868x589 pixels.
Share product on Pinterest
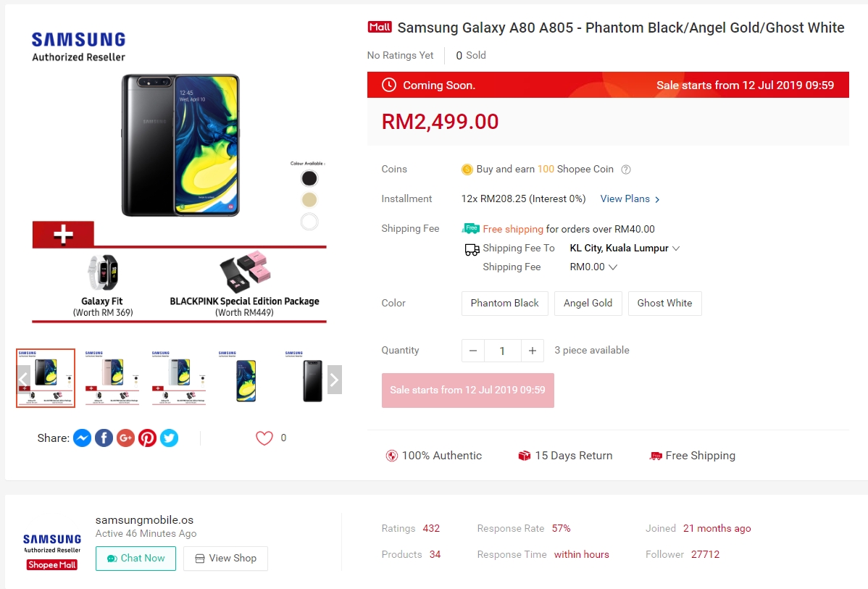point(147,438)
